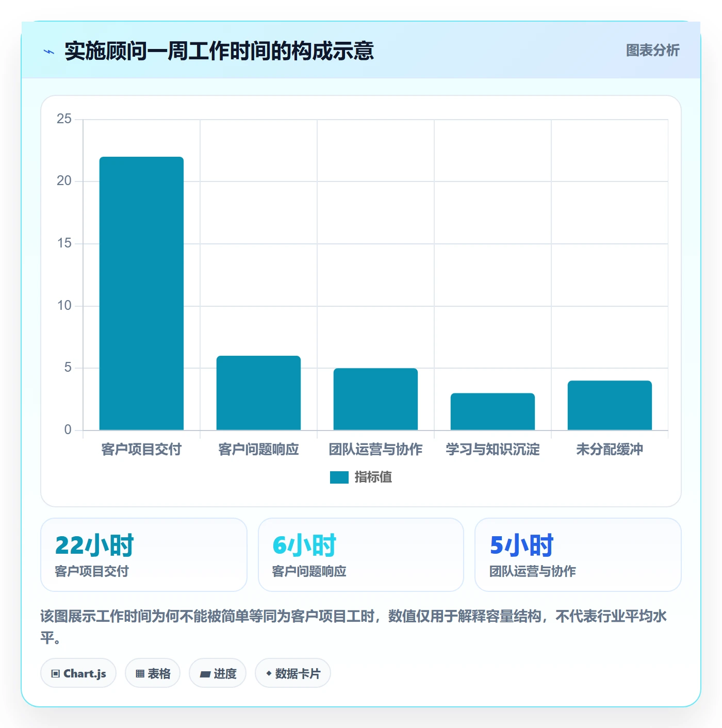Click the diamond icon in 数据卡片 tag
Image resolution: width=722 pixels, height=728 pixels.
point(269,673)
